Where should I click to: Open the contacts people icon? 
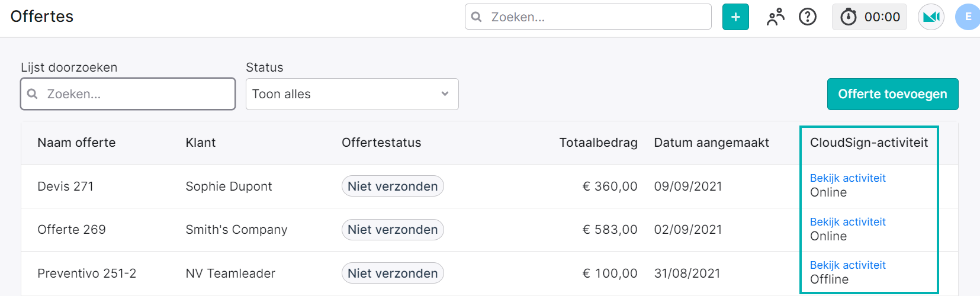775,17
